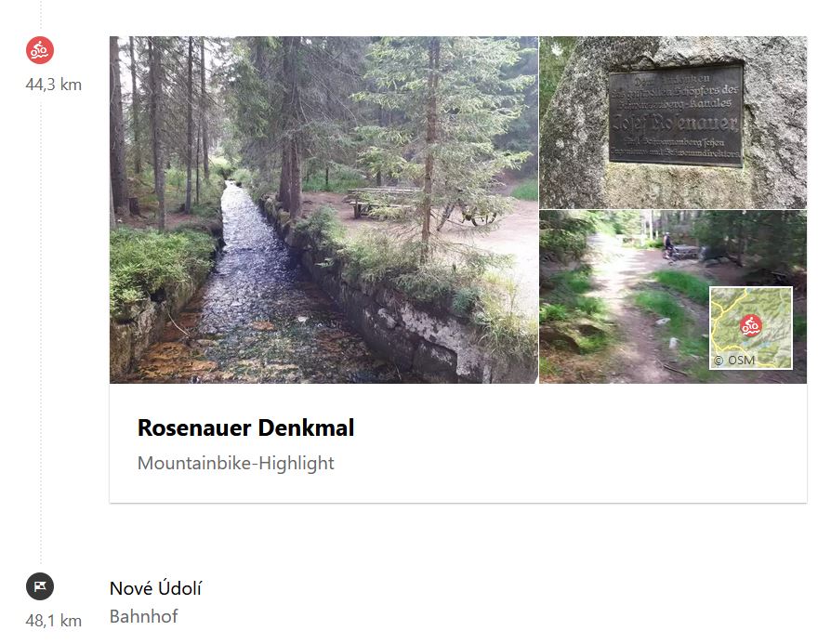Viewport: 831px width, 644px height.
Task: Select the bike marker on the mini map
Action: click(750, 326)
